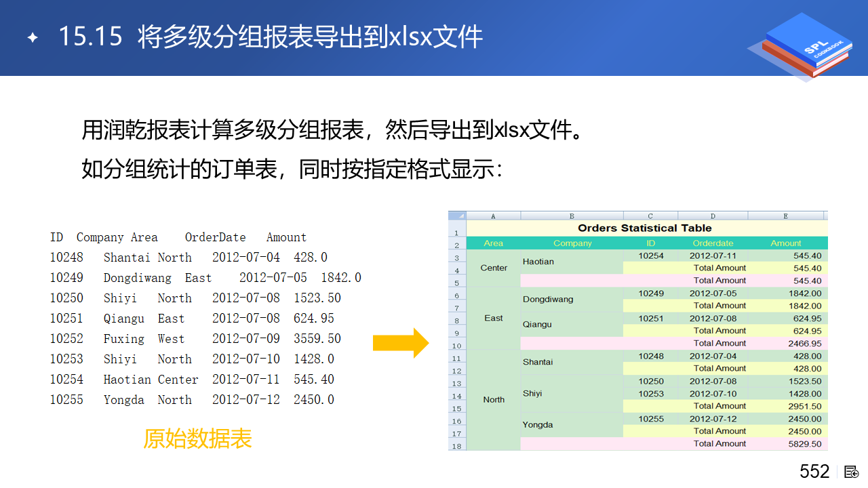
Task: Click the Shiyi total 2951.50
Action: pos(788,406)
